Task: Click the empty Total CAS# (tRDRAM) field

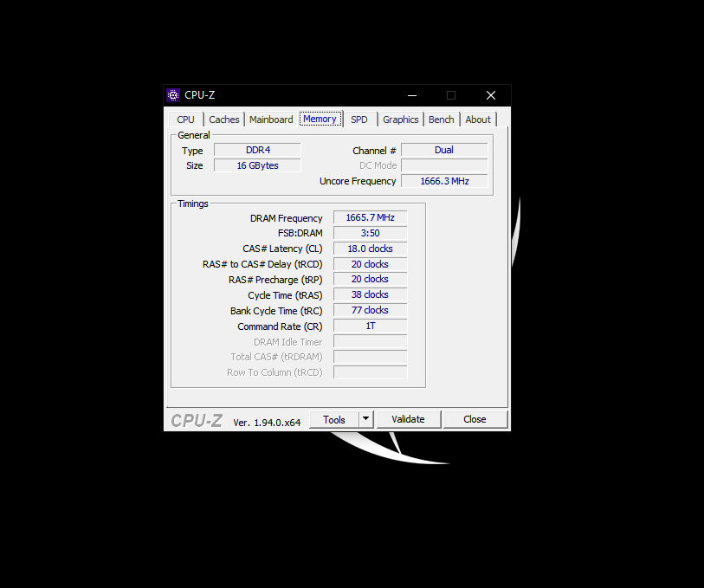Action: tap(371, 357)
